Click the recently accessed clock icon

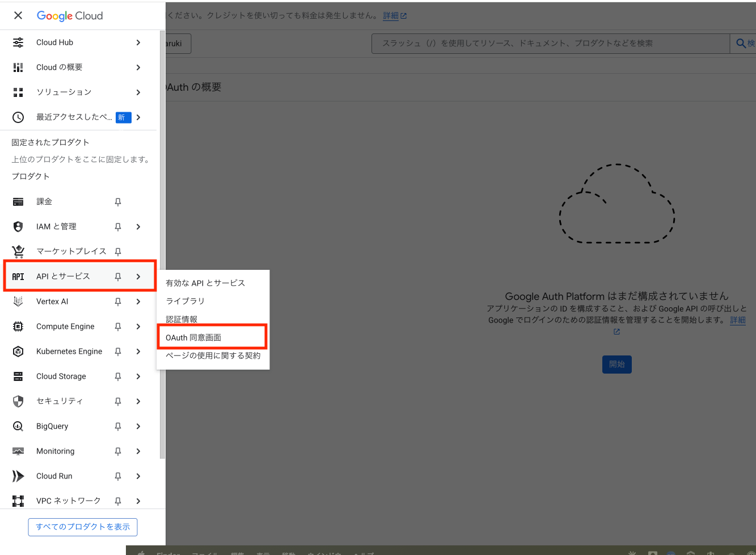18,117
